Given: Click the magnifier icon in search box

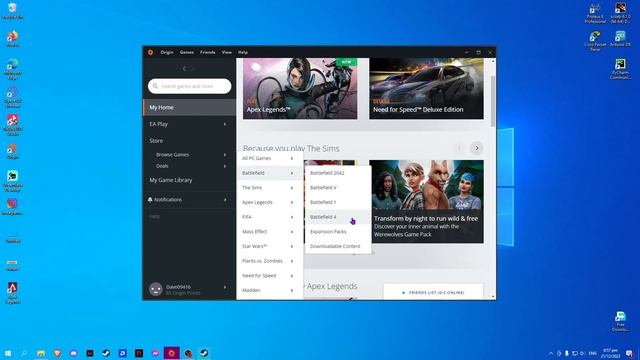Looking at the screenshot, I should [x=155, y=86].
